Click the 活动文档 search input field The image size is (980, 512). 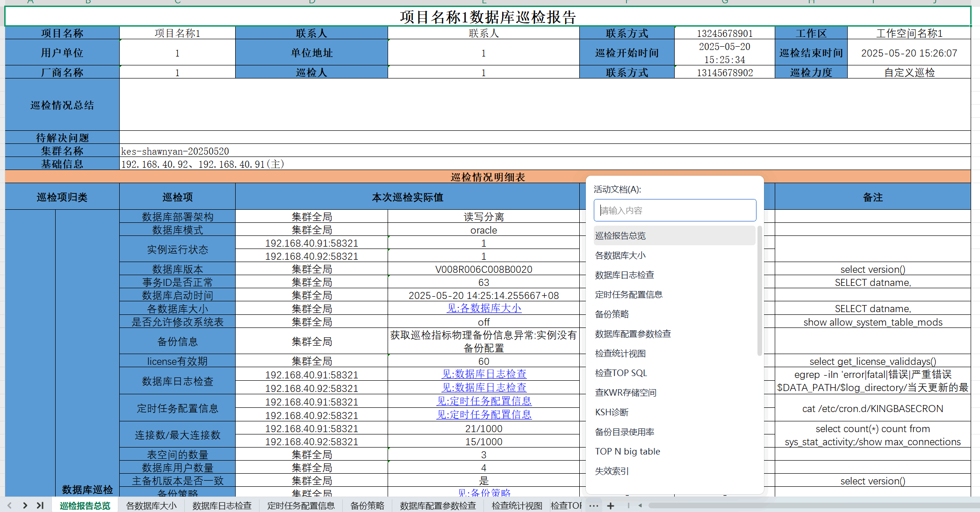(675, 210)
